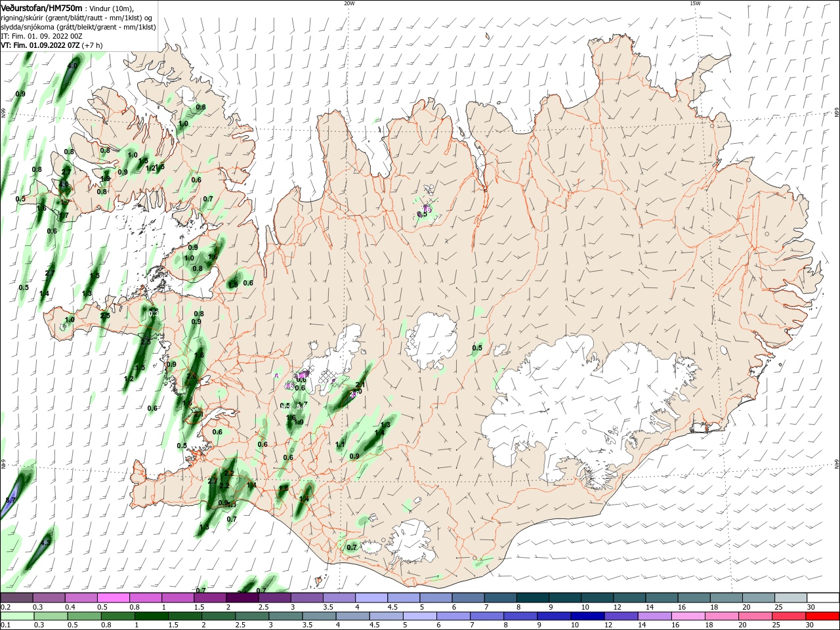Pick the slate blue 6 swatch in snow legend
This screenshot has width=840, height=630.
point(468,598)
